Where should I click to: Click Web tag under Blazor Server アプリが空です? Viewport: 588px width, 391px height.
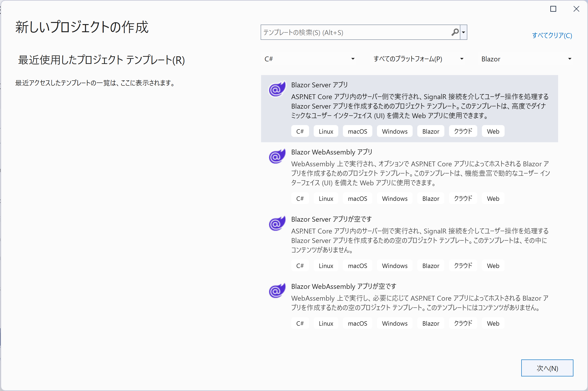493,266
